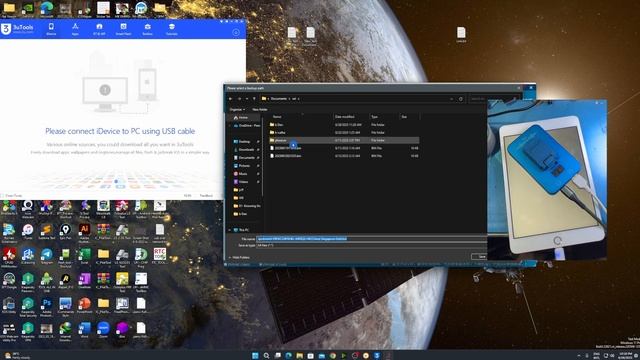The height and width of the screenshot is (360, 640).
Task: Select Home in the dialog sidebar
Action: click(243, 118)
